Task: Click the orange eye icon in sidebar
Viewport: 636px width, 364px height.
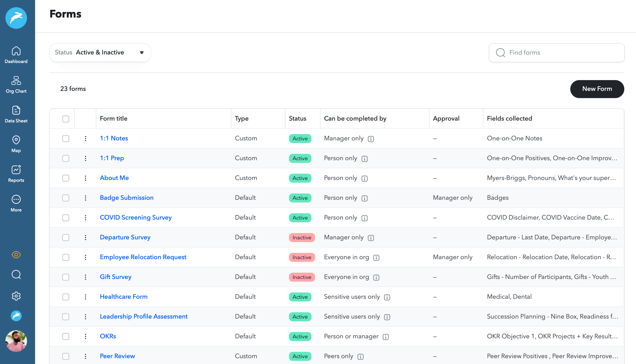Action: 16,255
